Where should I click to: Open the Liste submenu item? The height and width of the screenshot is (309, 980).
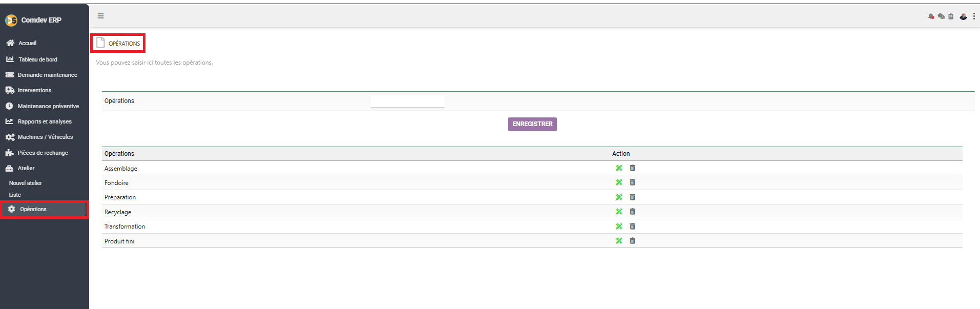(x=15, y=195)
